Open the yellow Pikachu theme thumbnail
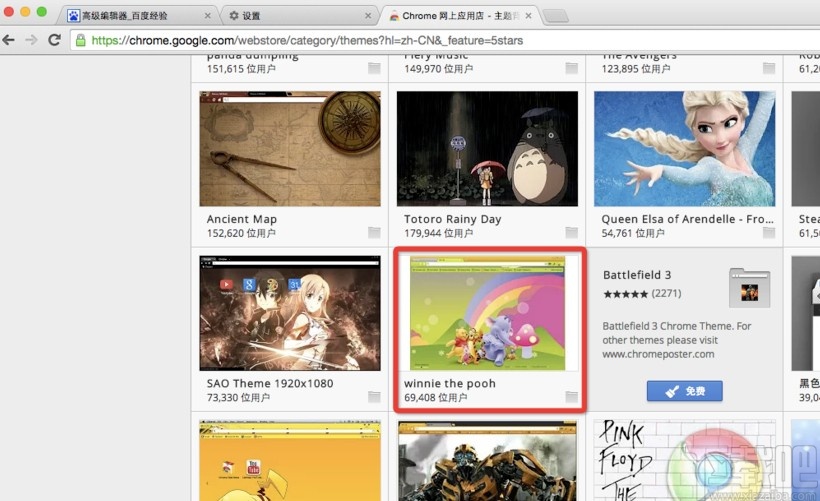This screenshot has height=501, width=820. [290, 460]
